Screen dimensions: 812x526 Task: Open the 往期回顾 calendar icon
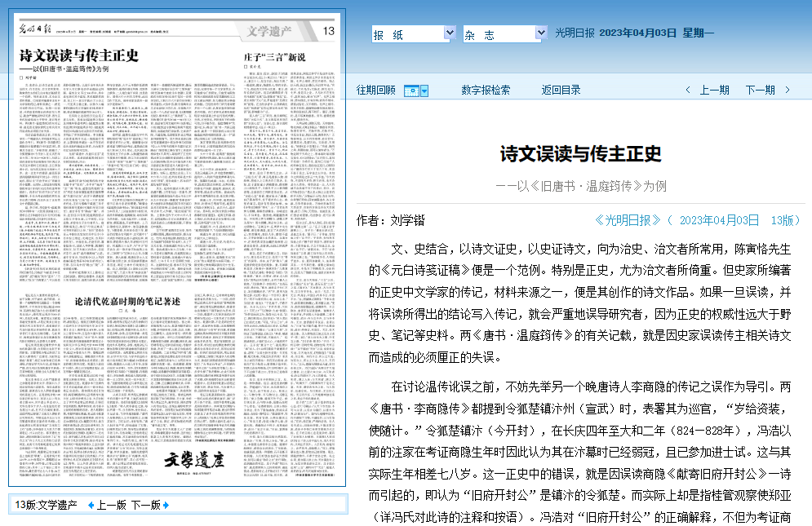(x=411, y=91)
